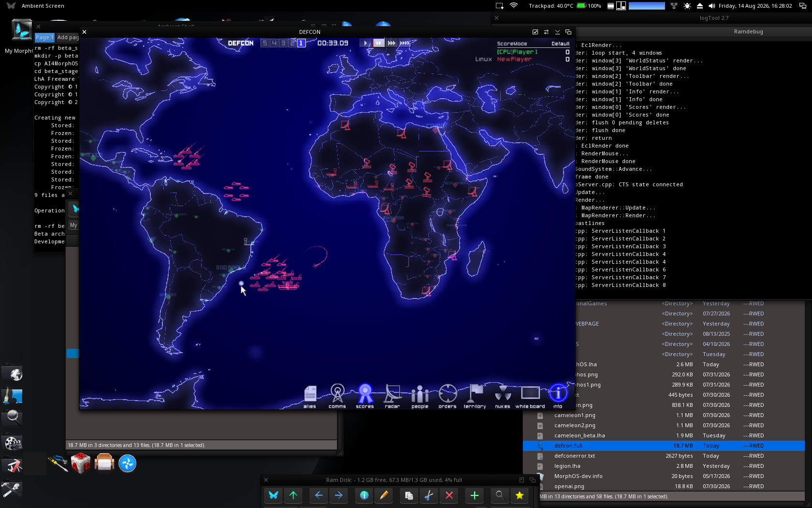The image size is (812, 508).
Task: Click the Default score mode label
Action: 561,44
